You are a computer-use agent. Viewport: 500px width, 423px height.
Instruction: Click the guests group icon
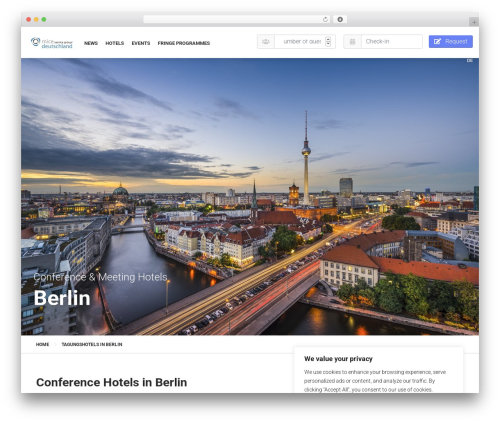(x=266, y=42)
